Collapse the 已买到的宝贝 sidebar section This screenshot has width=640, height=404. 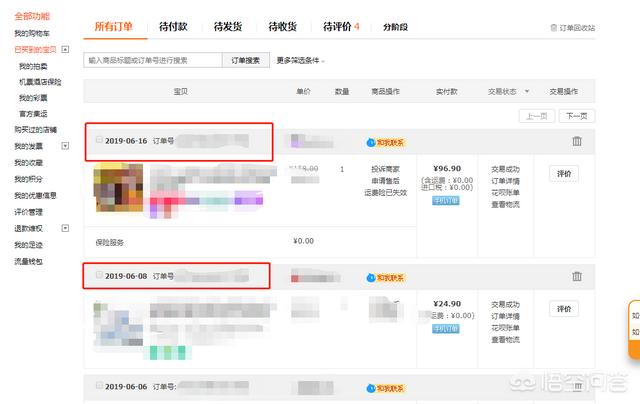tap(65, 49)
